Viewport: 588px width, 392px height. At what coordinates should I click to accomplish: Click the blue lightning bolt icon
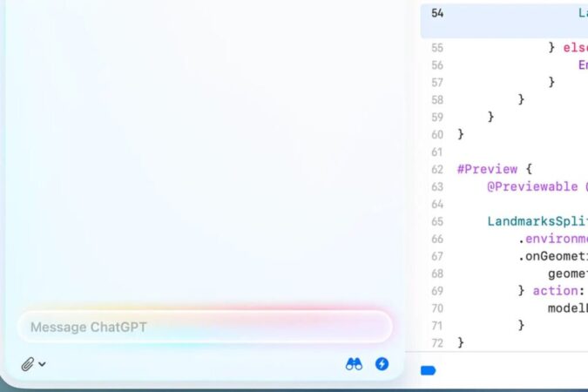(x=382, y=364)
